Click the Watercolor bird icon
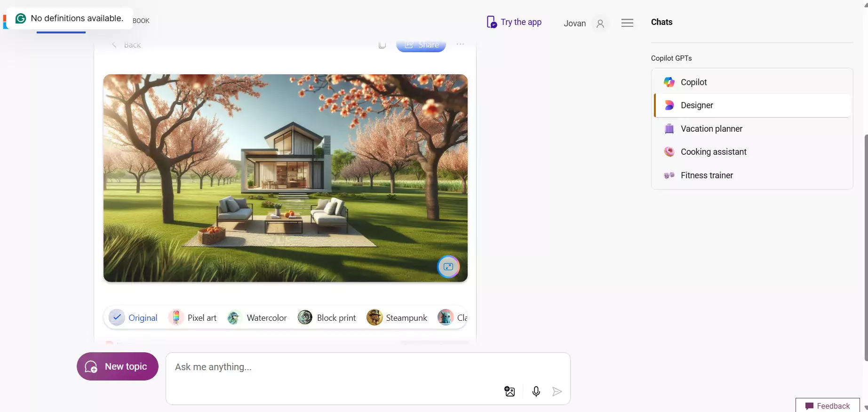 click(234, 317)
